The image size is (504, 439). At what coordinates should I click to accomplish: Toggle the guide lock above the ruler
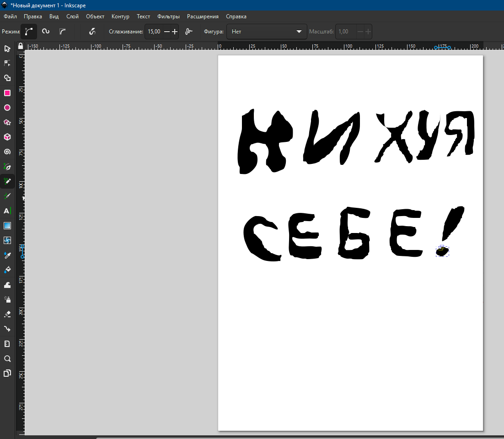[x=20, y=46]
